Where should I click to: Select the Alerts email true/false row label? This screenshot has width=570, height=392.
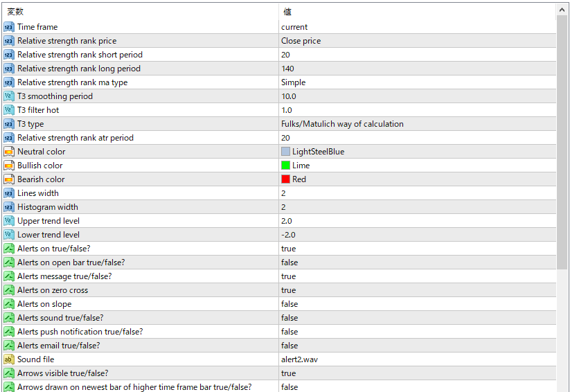click(58, 346)
